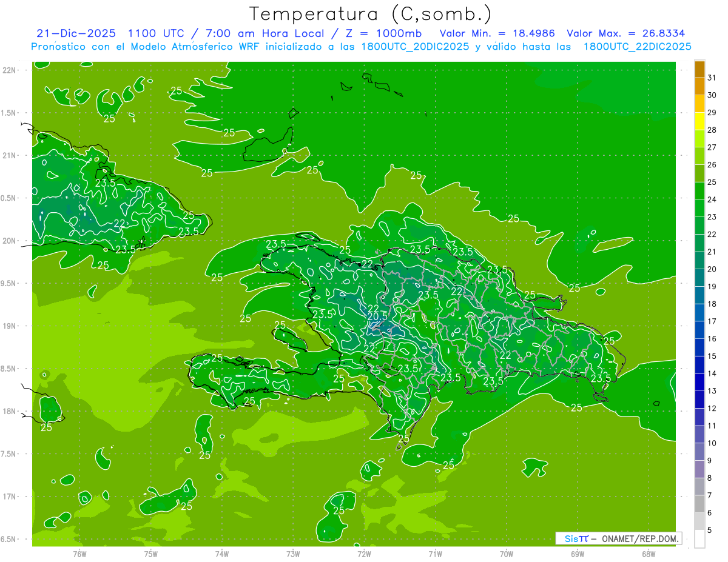Click the 'ONAMET/REP.DOM.' credit label
This screenshot has height=562, width=728.
639,538
